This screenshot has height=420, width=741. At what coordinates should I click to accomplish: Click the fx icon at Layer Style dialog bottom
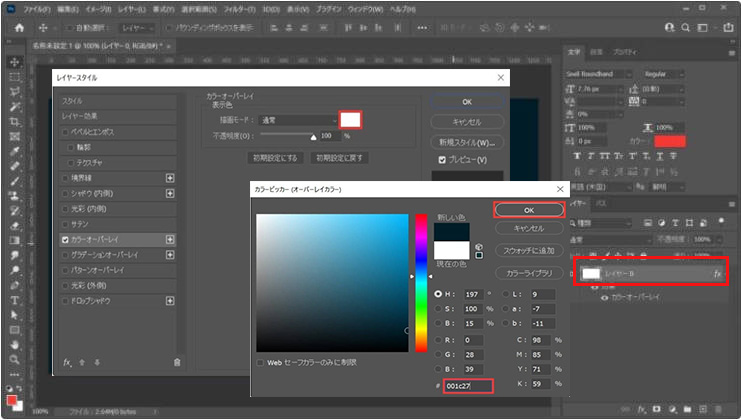(x=67, y=362)
